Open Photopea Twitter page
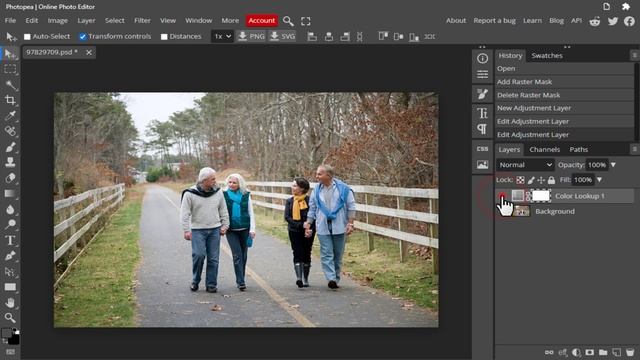This screenshot has width=640, height=360. tap(613, 21)
